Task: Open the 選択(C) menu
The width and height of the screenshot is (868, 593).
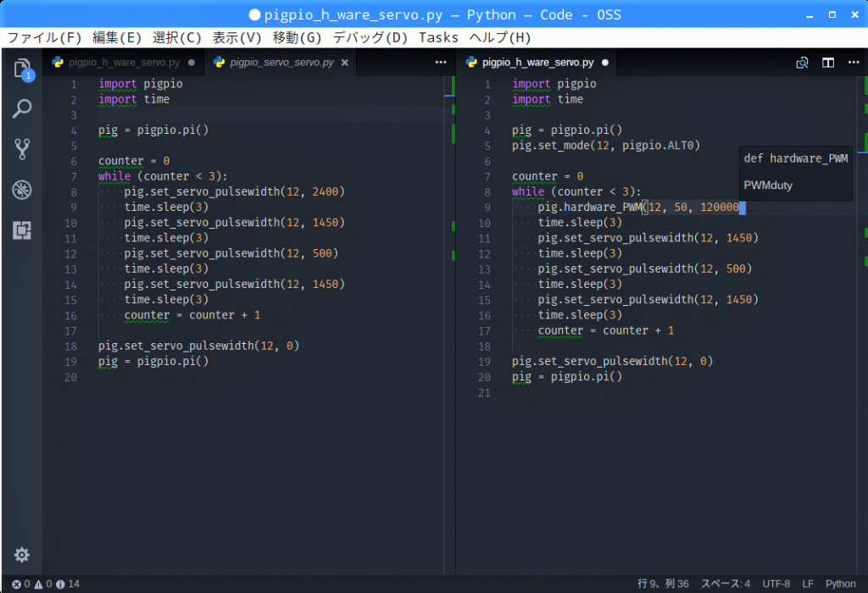Action: [x=176, y=37]
